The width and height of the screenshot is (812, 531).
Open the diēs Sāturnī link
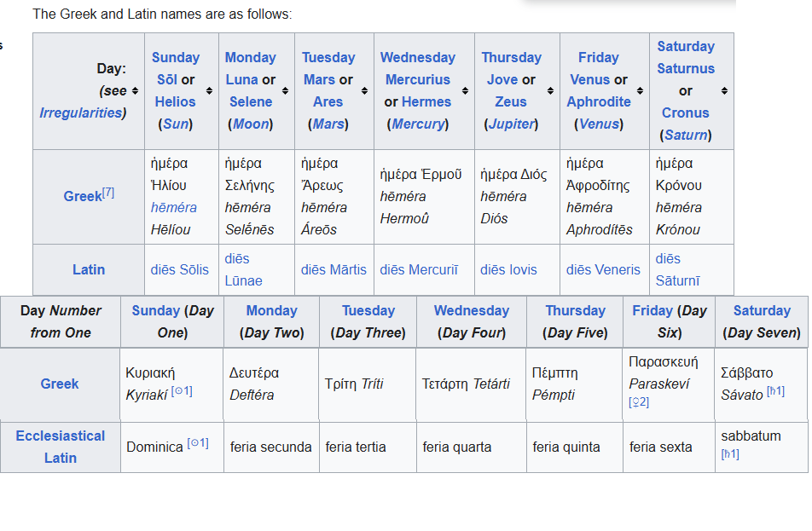(677, 269)
